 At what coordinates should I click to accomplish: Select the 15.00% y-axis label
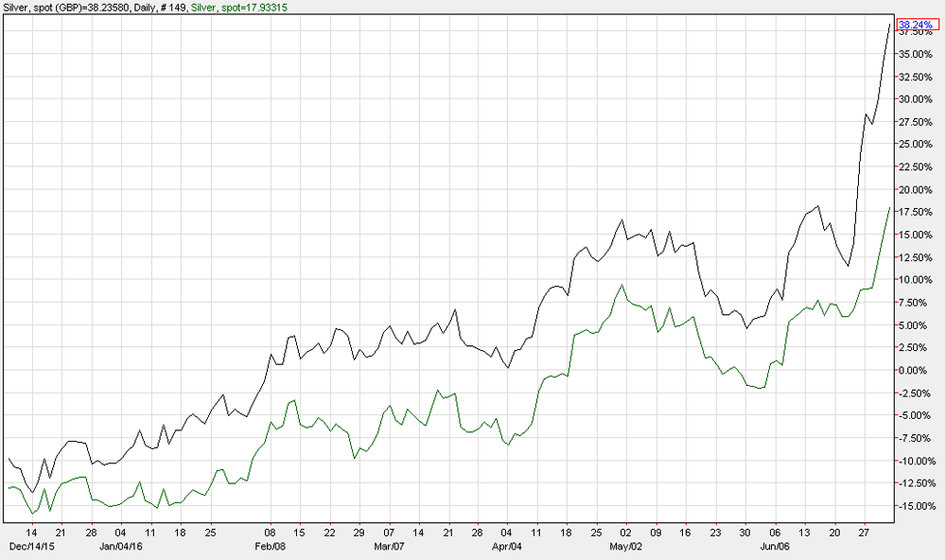pos(915,235)
